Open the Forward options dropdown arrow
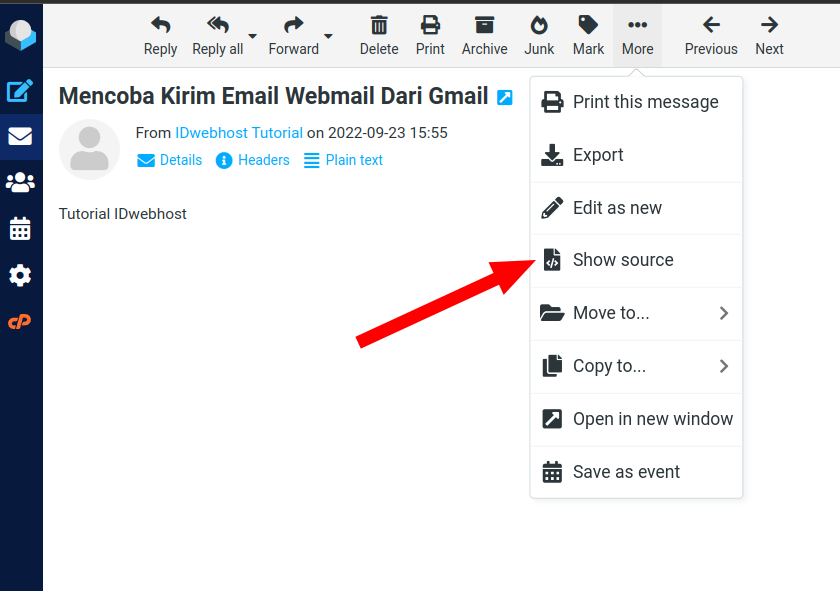Screen dimensions: 840x591 click(x=328, y=36)
